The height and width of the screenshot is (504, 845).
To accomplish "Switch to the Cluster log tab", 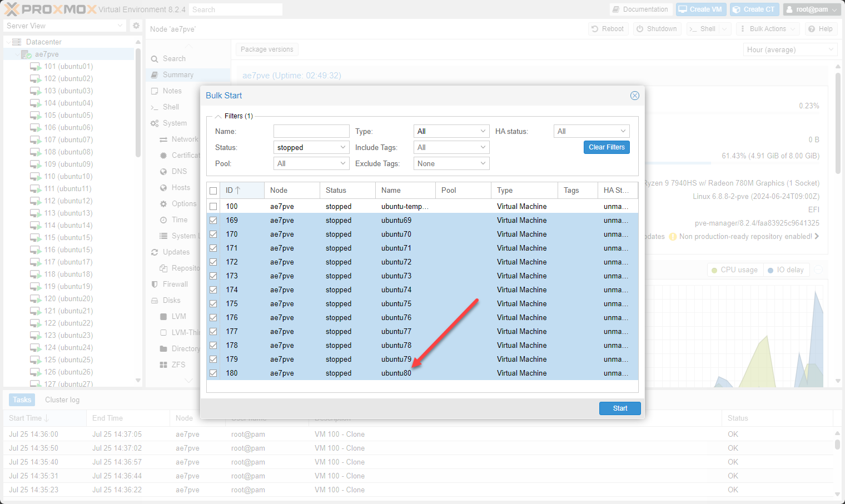I will pos(62,400).
